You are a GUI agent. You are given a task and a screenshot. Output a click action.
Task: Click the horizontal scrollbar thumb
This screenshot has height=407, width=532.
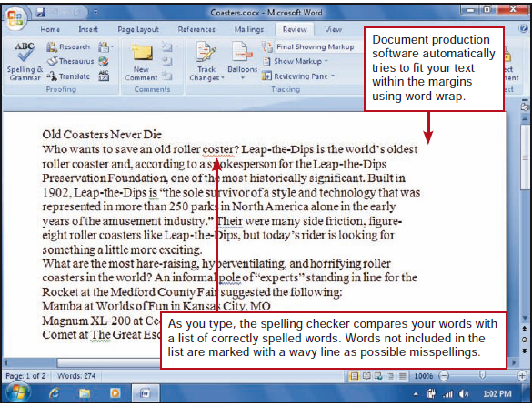tap(108, 362)
